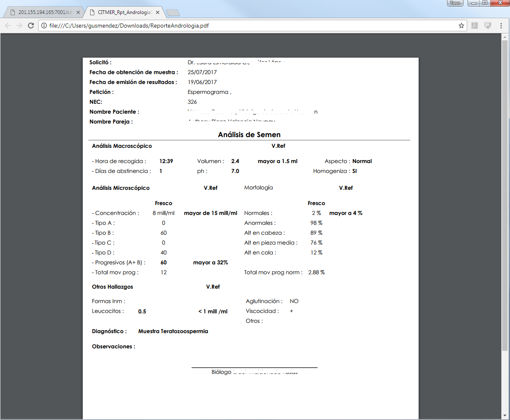
Task: Click the '< 1 mill /ml' reference
Action: (x=213, y=311)
